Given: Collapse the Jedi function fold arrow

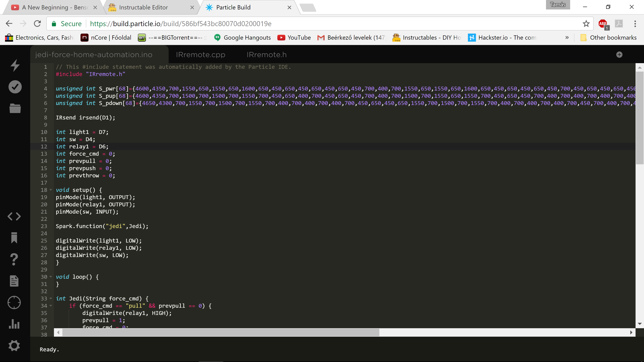Looking at the screenshot, I should 51,298.
